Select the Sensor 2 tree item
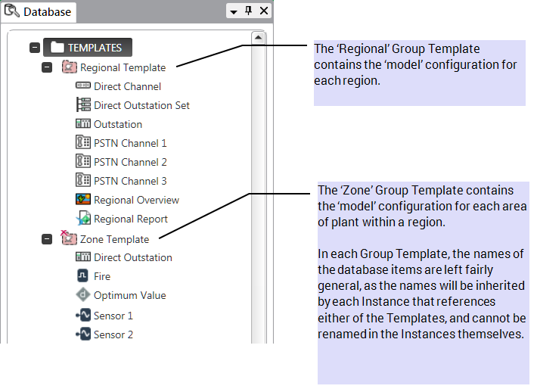This screenshot has height=392, width=537. pos(113,334)
